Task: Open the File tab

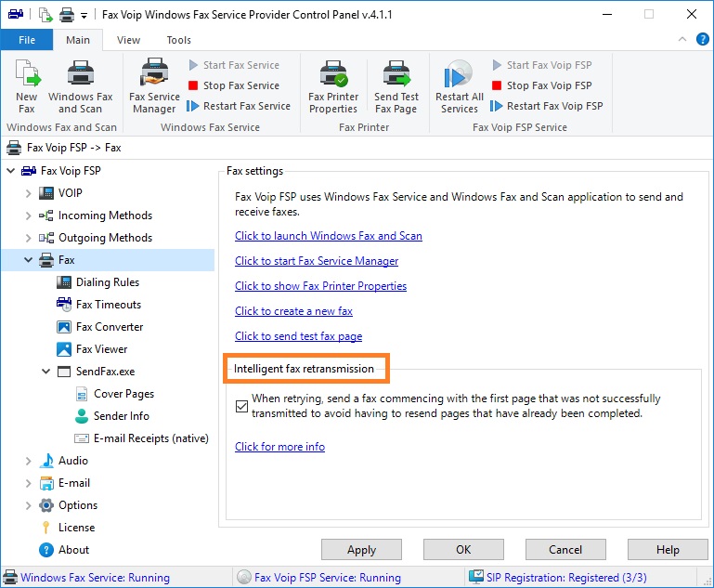Action: 27,40
